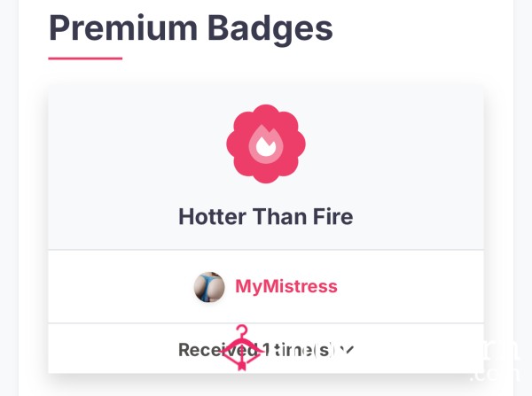The width and height of the screenshot is (532, 396).
Task: Click the hook of the hanger icon
Action: [x=242, y=330]
